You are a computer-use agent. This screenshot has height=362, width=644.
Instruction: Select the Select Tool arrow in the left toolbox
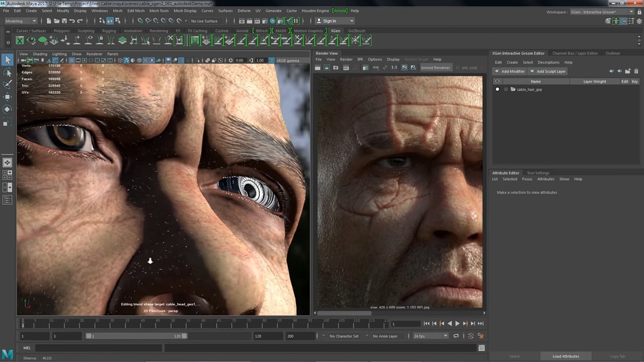8,60
